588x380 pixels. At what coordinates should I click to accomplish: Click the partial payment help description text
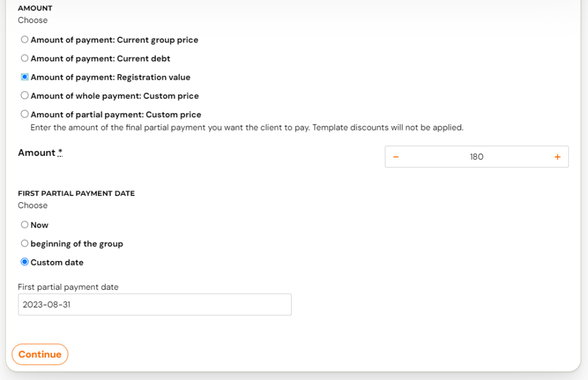click(x=247, y=128)
